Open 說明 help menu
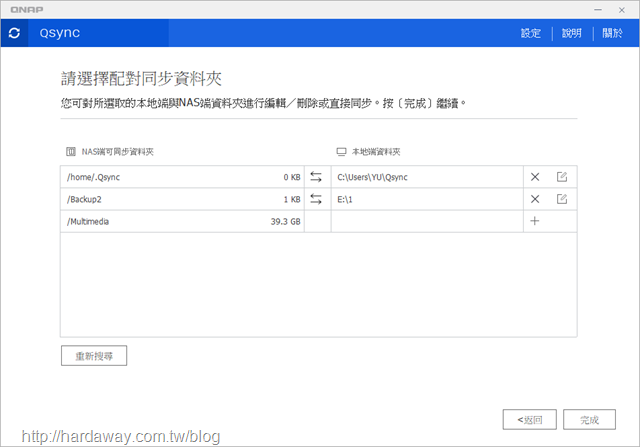The height and width of the screenshot is (447, 640). coord(571,33)
